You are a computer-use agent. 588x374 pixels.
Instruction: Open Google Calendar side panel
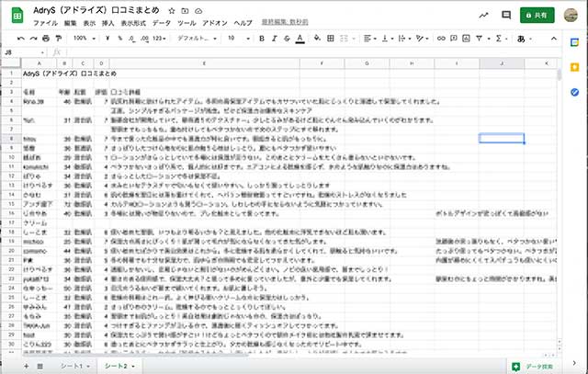[x=574, y=42]
